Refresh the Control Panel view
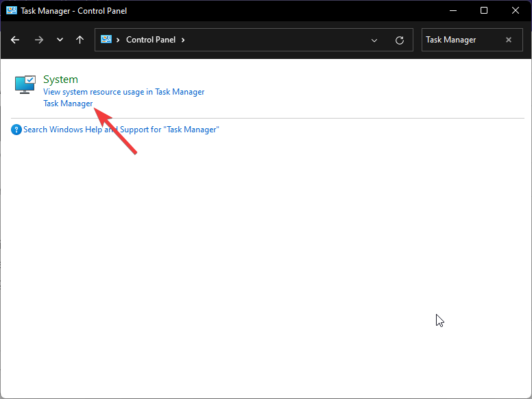The width and height of the screenshot is (532, 399). (400, 40)
